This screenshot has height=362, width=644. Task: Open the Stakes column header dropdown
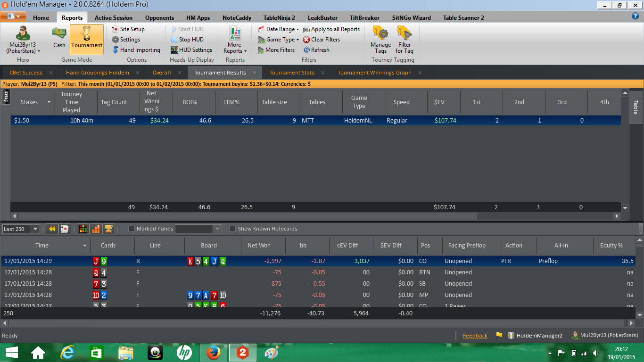(49, 102)
